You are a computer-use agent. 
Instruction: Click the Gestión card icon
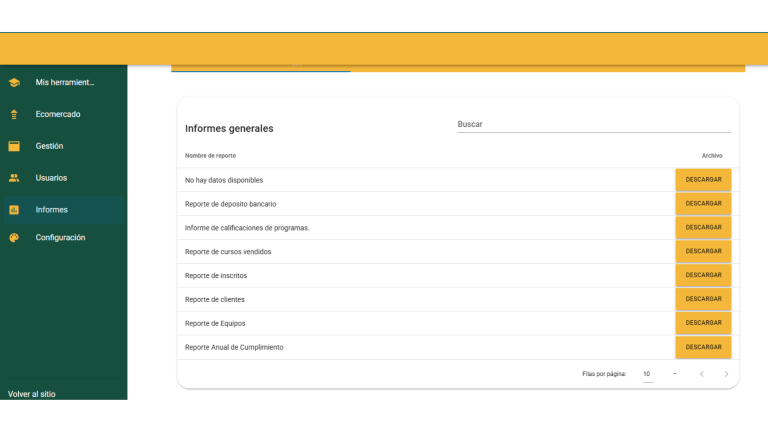14,146
